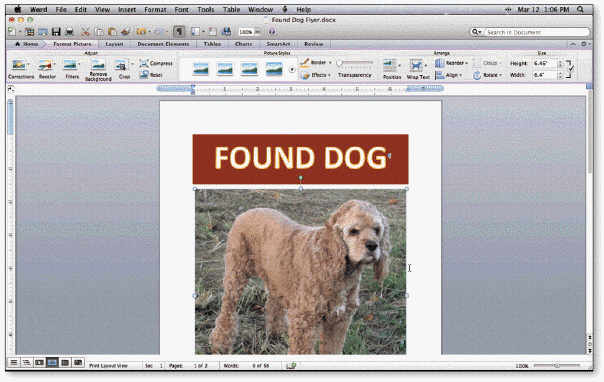
Task: Expand the Border dropdown arrow
Action: [330, 62]
